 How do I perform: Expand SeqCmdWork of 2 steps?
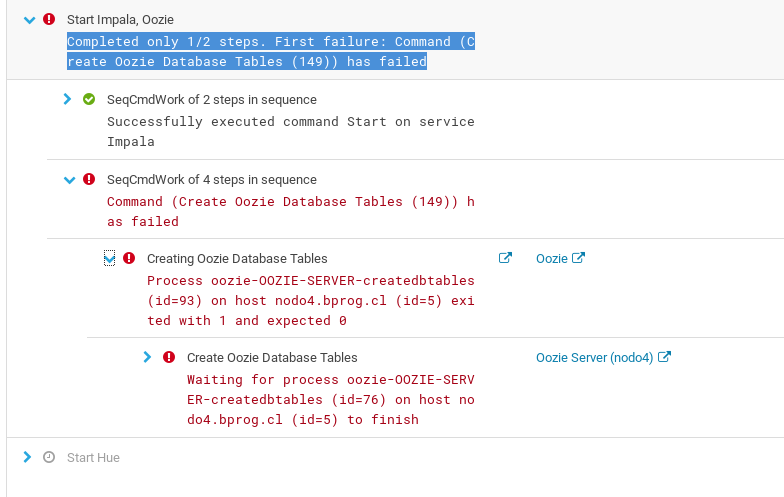point(68,99)
